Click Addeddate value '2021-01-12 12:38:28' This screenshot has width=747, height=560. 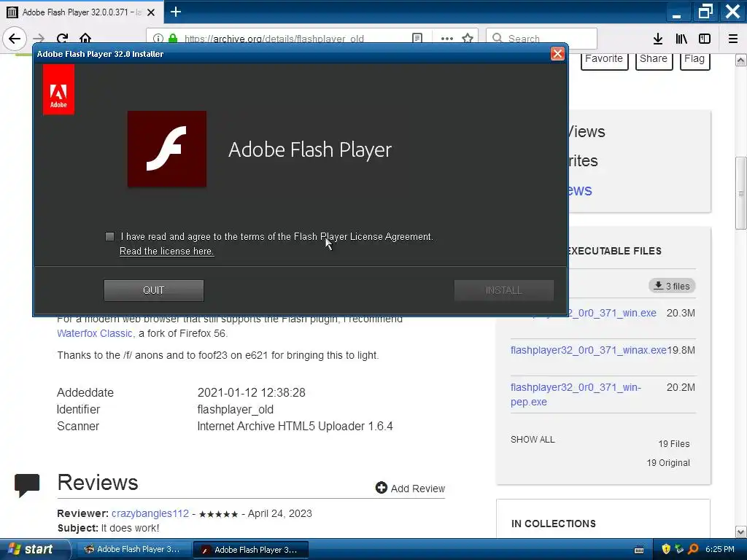pos(251,392)
